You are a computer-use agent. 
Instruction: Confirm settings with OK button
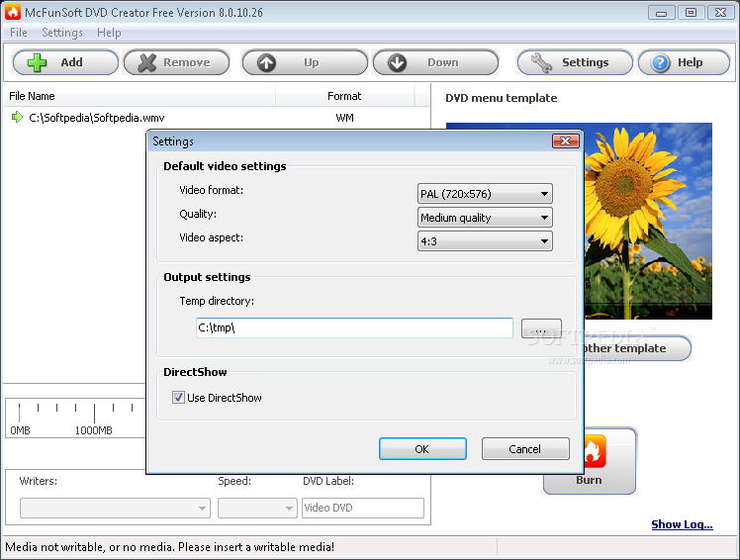422,448
